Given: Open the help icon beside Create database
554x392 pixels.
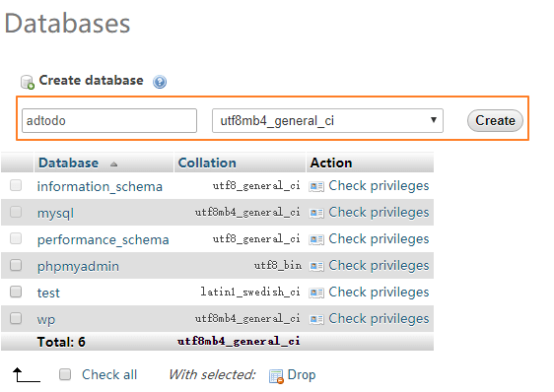Looking at the screenshot, I should point(160,82).
